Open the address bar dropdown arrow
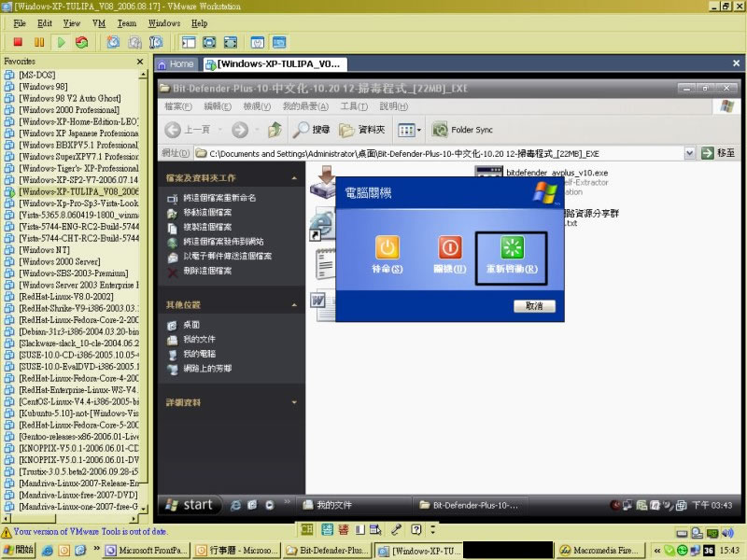 pos(689,153)
